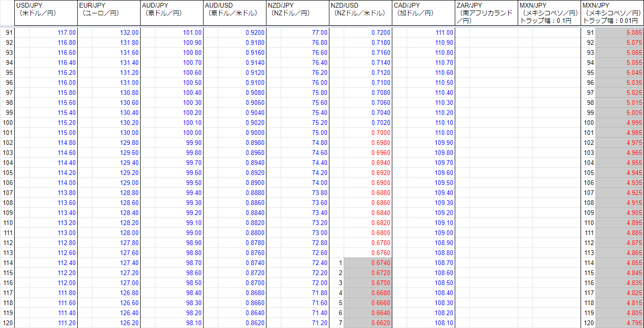
Task: Select USD/JPY cell 116.00 in row 96
Action: 52,82
